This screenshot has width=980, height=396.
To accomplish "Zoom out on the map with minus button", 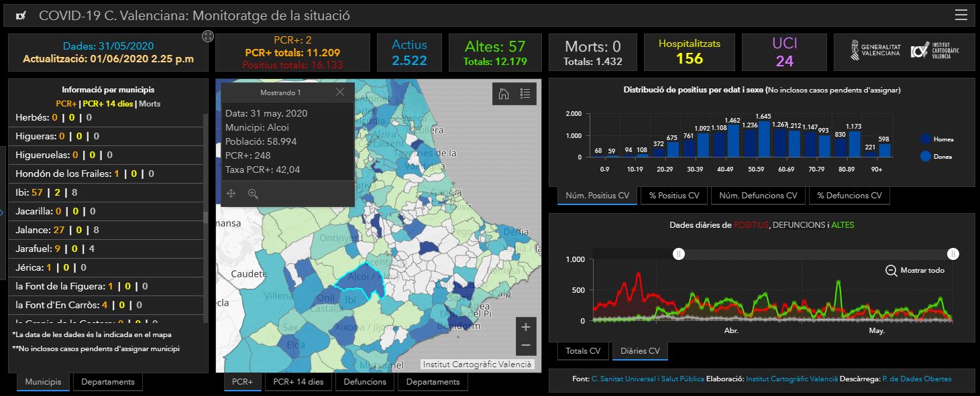I will click(526, 345).
